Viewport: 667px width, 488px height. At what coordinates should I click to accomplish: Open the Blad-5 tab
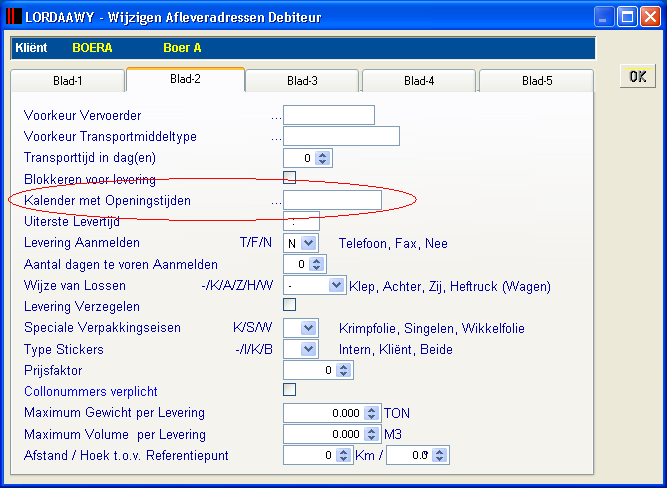click(537, 80)
